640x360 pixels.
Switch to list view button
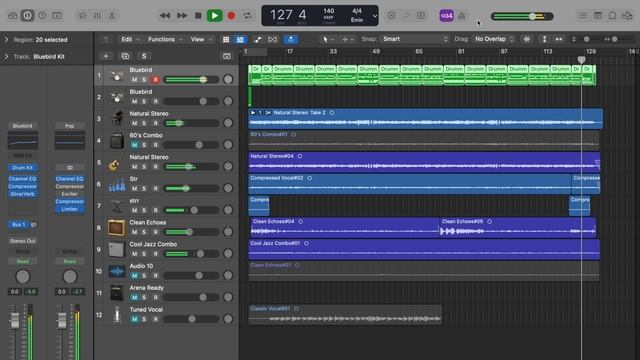(x=240, y=39)
